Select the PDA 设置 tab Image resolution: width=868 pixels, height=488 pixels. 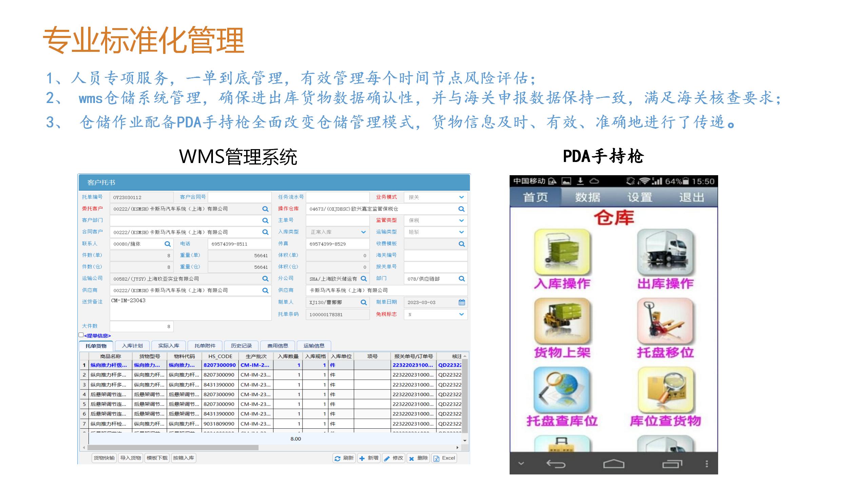click(640, 197)
